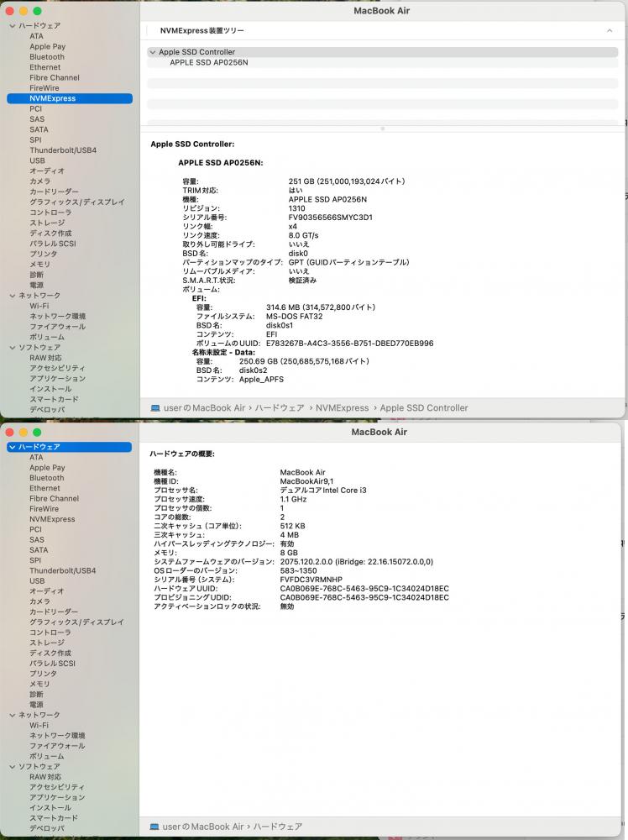Screen dimensions: 628x840
Task: Open Wi-Fi in NVMExpress window sidebar
Action: tap(39, 306)
